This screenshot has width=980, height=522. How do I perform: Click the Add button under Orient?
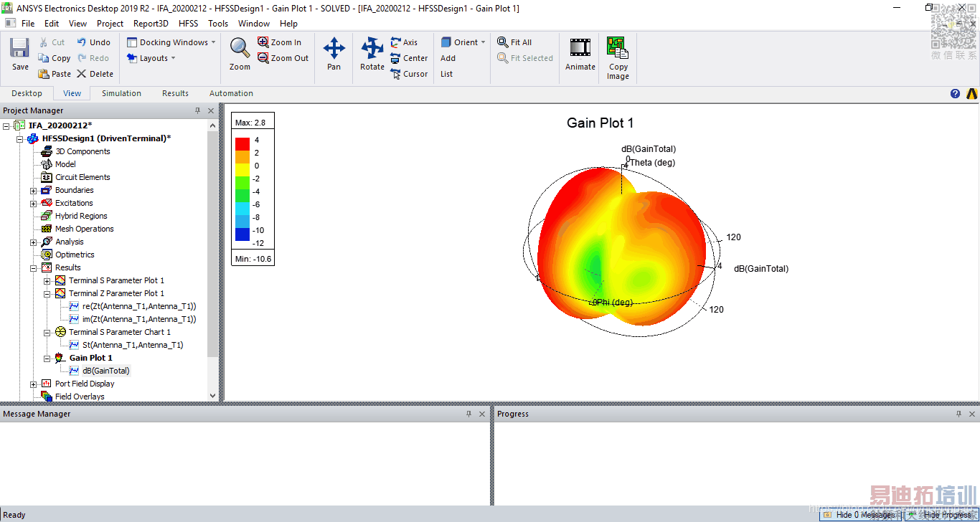(448, 58)
